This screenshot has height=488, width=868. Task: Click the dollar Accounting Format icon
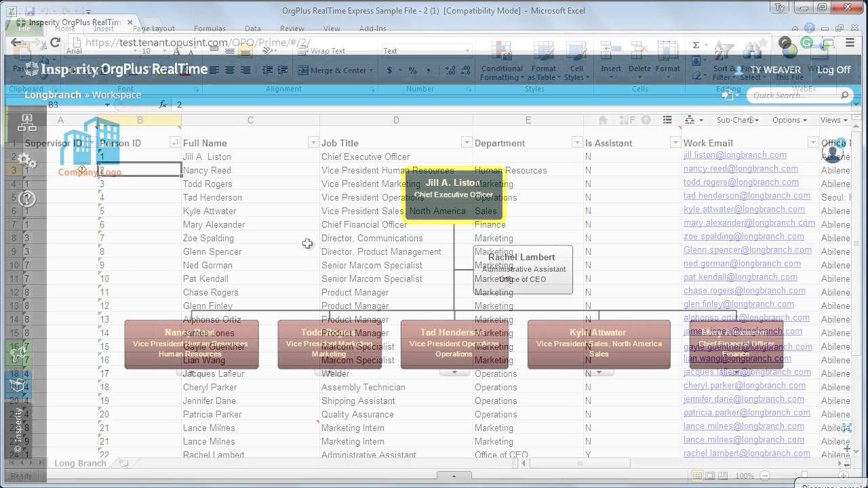(x=389, y=70)
